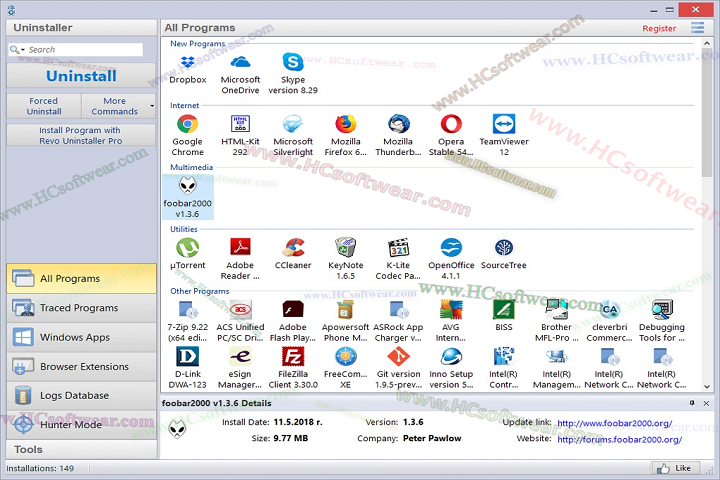Click Install Program with Revo Uninstaller Pro

click(81, 136)
